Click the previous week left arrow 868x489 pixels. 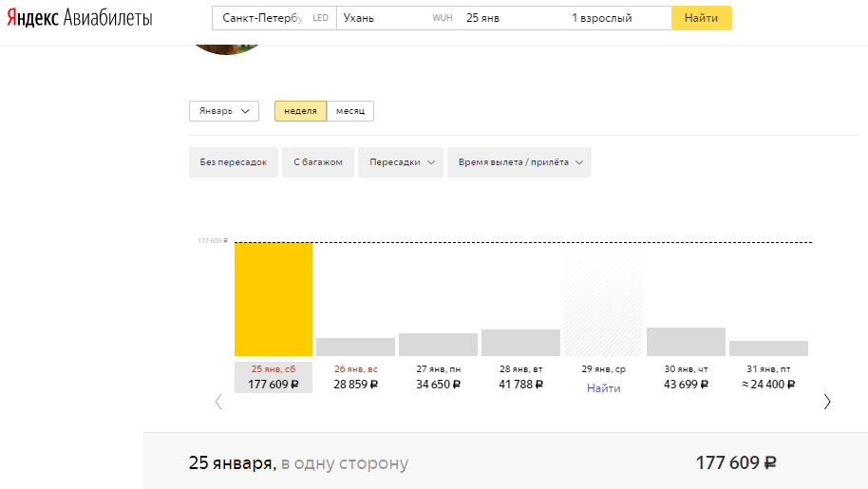[218, 402]
